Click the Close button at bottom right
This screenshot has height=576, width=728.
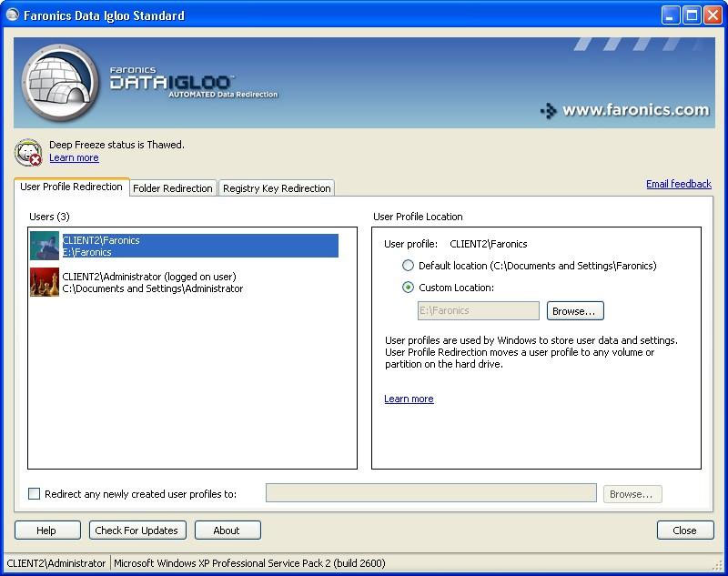[x=685, y=531]
